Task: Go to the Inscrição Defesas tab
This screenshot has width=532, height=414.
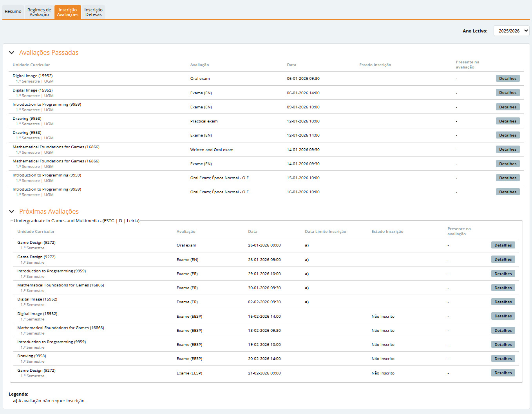Action: point(93,12)
